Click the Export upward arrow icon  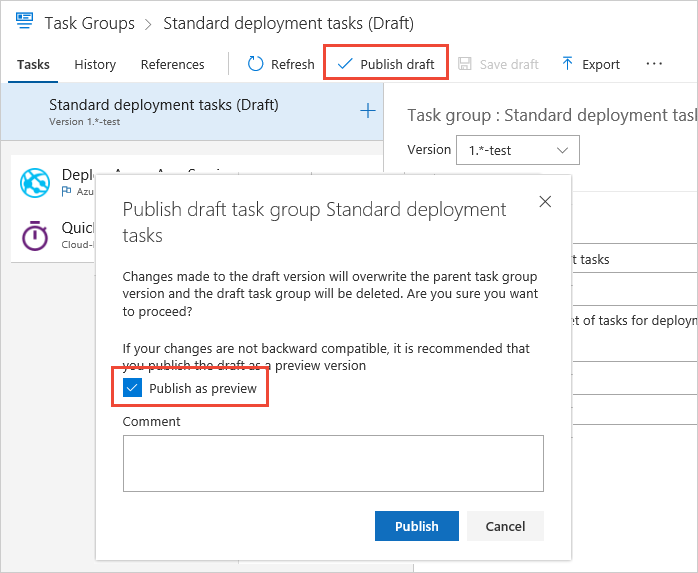(568, 64)
